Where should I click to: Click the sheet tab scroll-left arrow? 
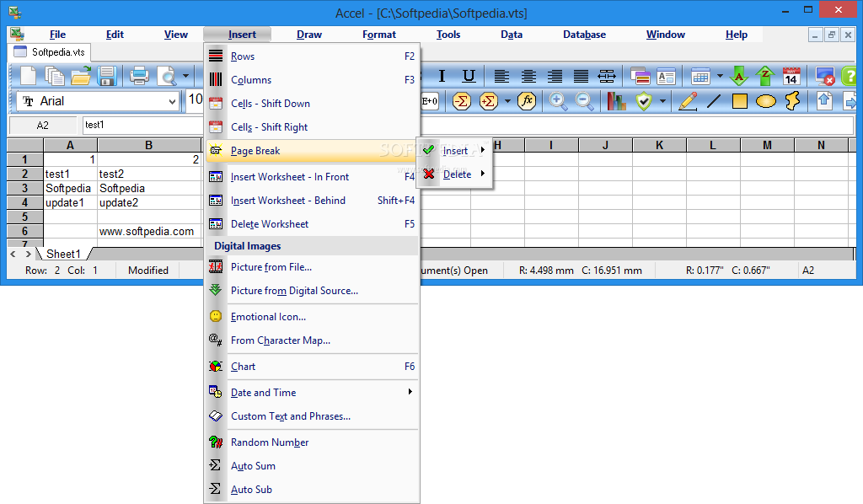13,254
